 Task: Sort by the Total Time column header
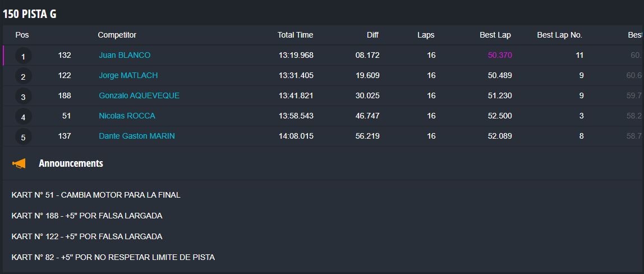295,35
